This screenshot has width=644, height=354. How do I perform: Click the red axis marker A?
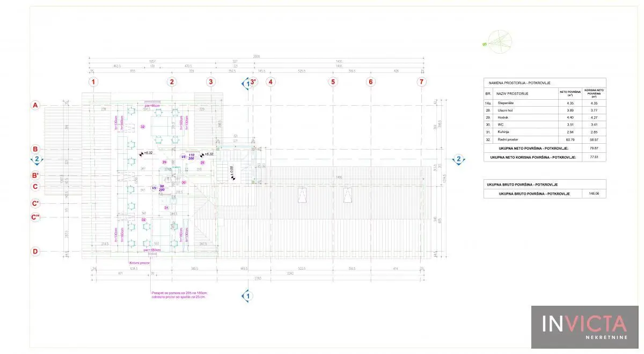(x=35, y=106)
